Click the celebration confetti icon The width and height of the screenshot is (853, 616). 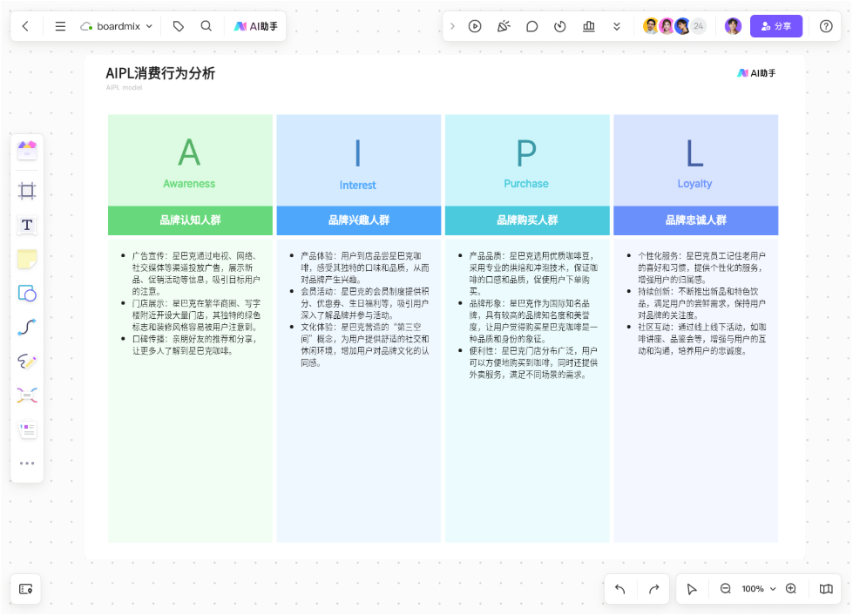click(504, 26)
